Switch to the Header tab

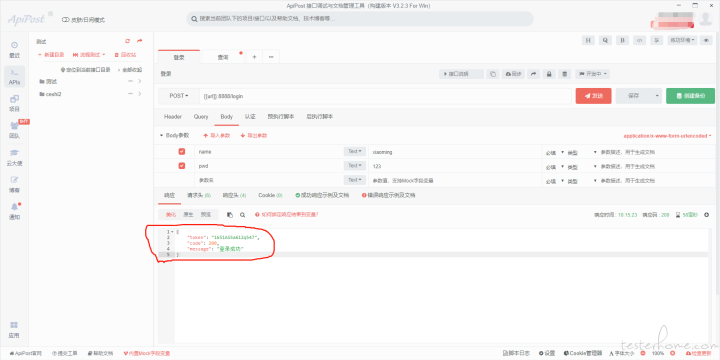coord(173,117)
